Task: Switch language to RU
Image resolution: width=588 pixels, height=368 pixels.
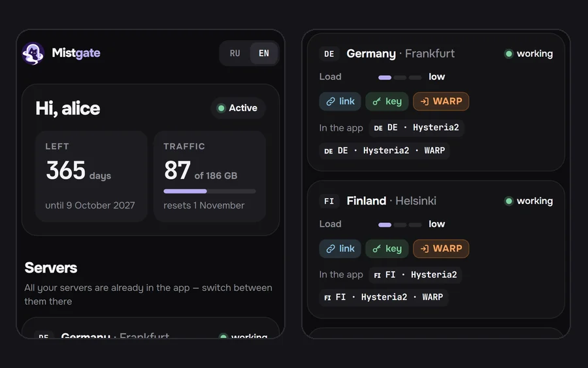Action: tap(235, 53)
